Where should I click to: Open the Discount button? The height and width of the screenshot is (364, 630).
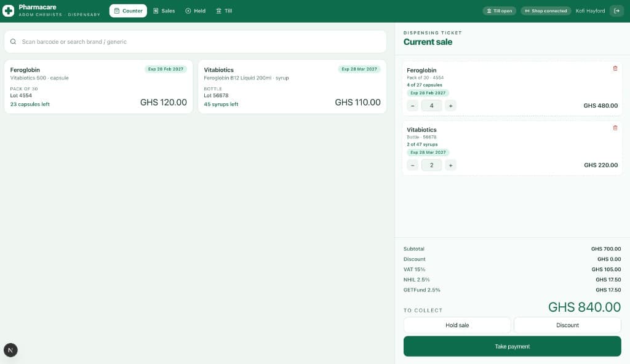(x=567, y=325)
